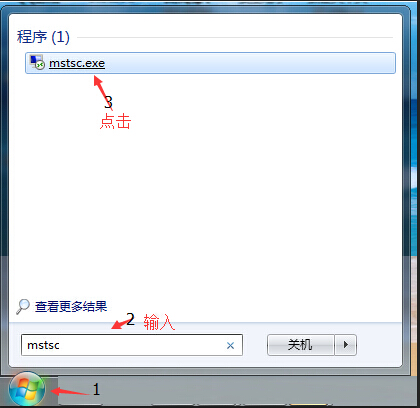Click the red 点击 annotation text
The image size is (420, 408).
[x=115, y=121]
